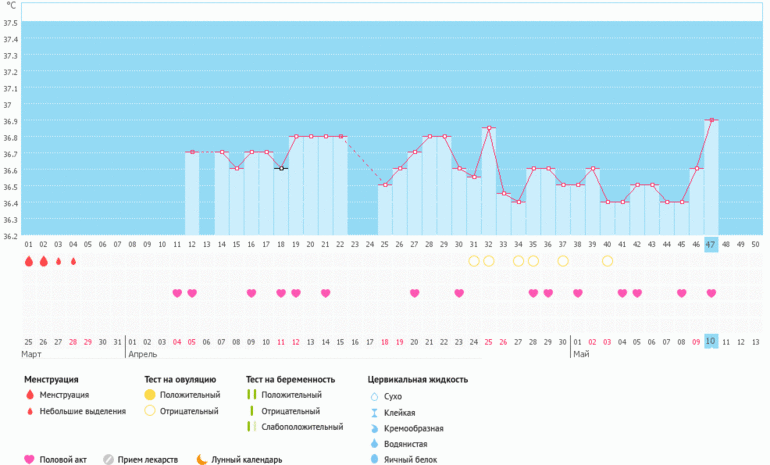Screen dimensions: 770x465
Task: Click the heart icon on cycle day 11
Action: (177, 293)
